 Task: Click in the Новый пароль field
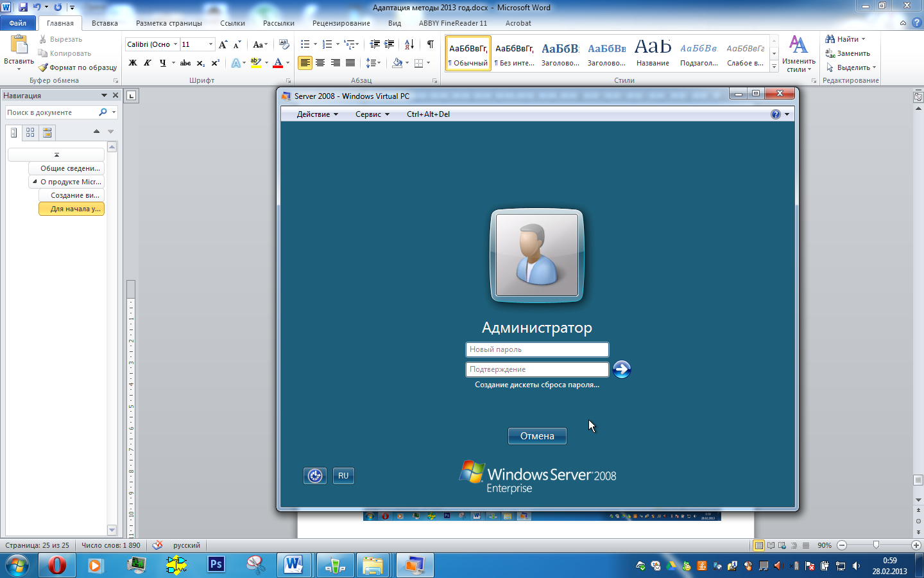click(537, 349)
